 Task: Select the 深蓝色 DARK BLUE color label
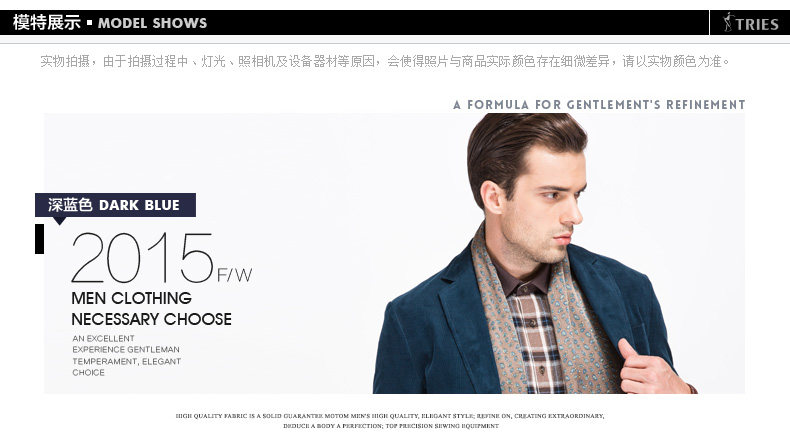click(x=115, y=205)
